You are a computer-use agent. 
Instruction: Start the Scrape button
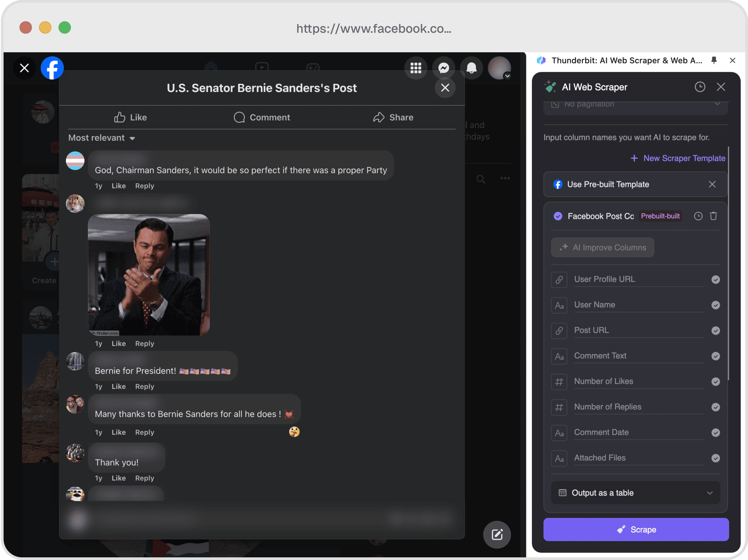point(636,530)
